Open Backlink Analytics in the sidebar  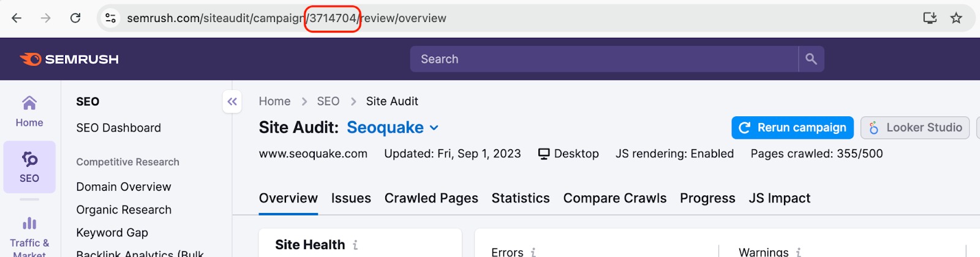pos(140,253)
